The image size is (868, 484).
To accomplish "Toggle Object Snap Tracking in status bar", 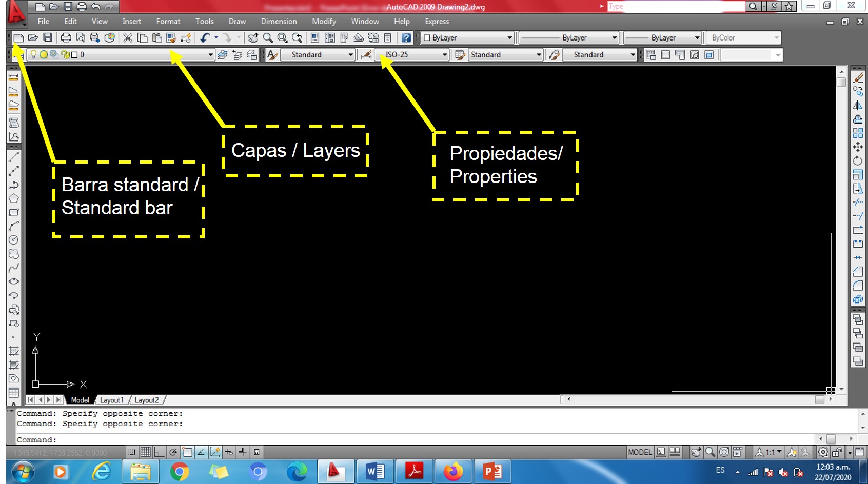I will click(x=201, y=452).
